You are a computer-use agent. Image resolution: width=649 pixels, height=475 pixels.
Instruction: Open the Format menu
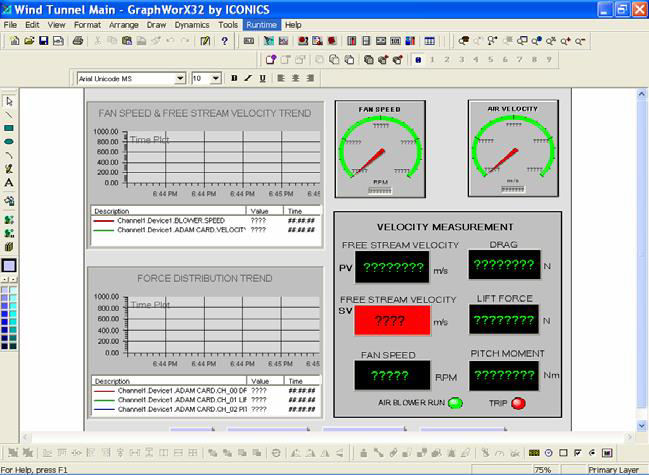(87, 25)
